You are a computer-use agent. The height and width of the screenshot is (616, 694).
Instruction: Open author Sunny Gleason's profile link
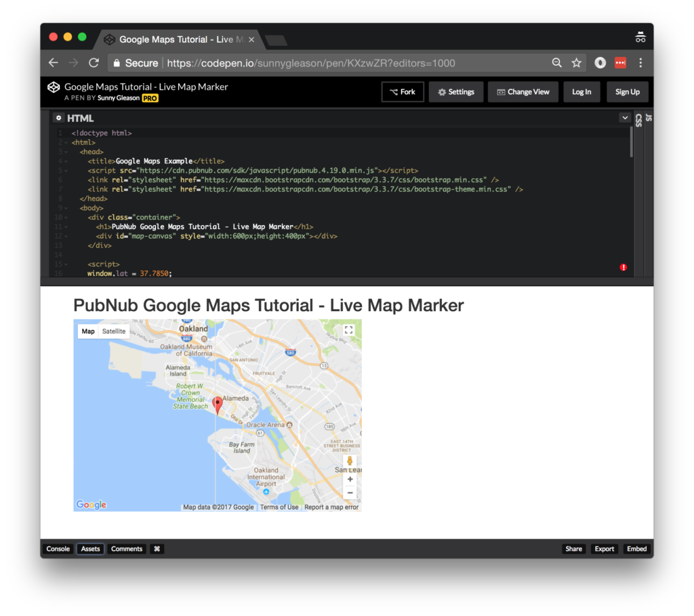coord(118,98)
